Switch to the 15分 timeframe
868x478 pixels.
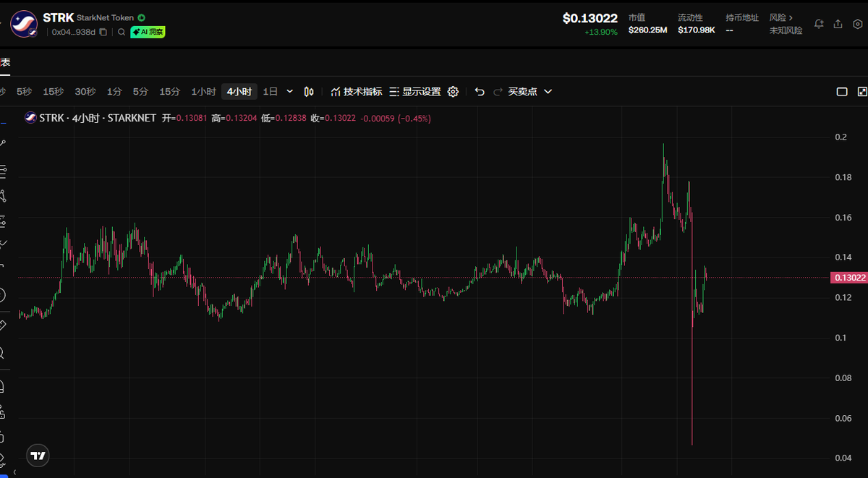[x=169, y=92]
